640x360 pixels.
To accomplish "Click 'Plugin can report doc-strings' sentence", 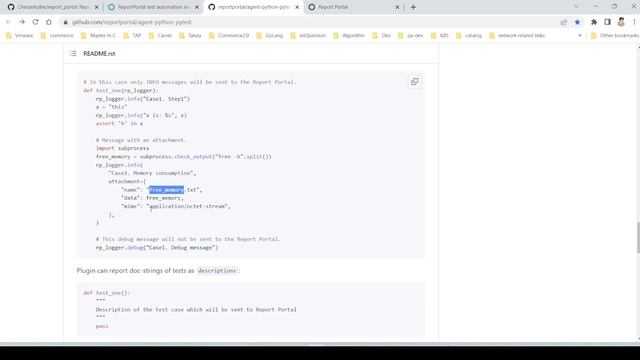I will 158,270.
